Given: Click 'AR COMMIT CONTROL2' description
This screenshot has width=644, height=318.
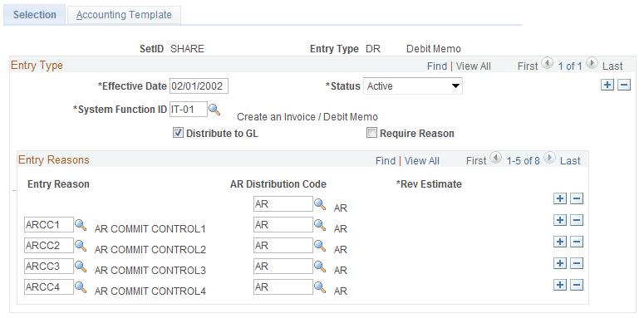Looking at the screenshot, I should pos(150,250).
